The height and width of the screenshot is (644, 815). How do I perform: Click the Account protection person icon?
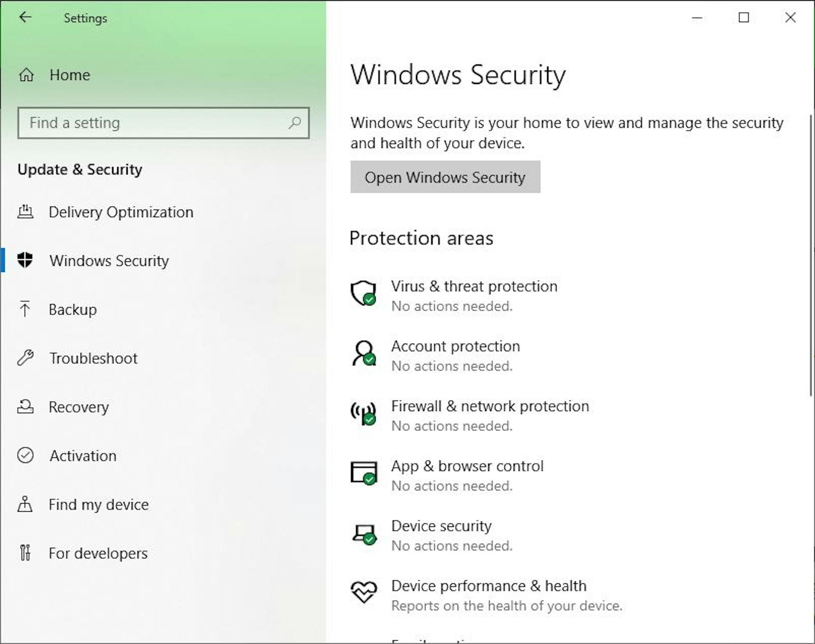coord(364,353)
